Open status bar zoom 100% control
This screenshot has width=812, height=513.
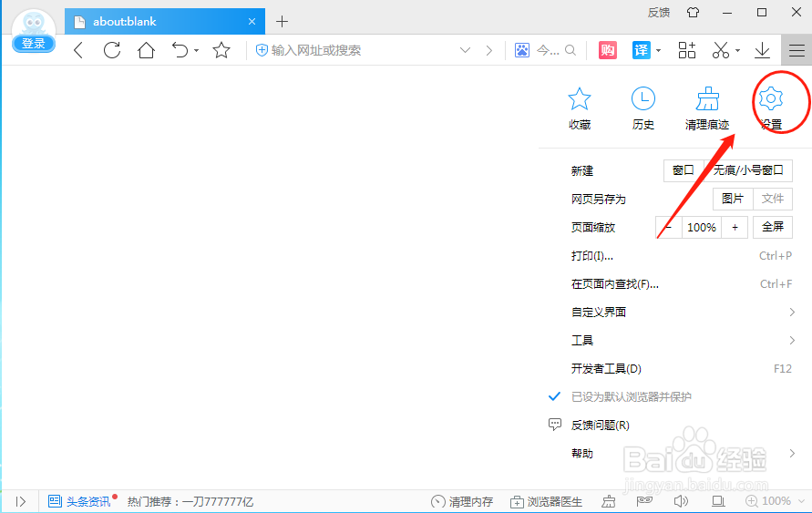click(x=768, y=501)
